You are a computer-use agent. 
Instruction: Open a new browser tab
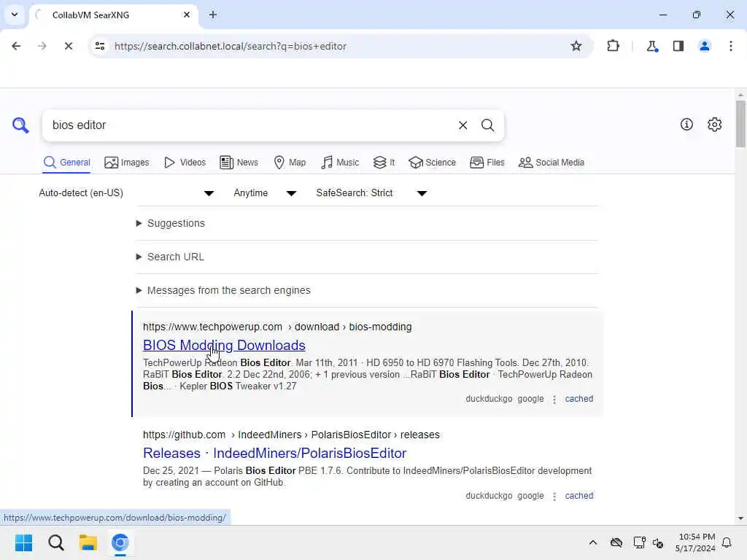(213, 15)
